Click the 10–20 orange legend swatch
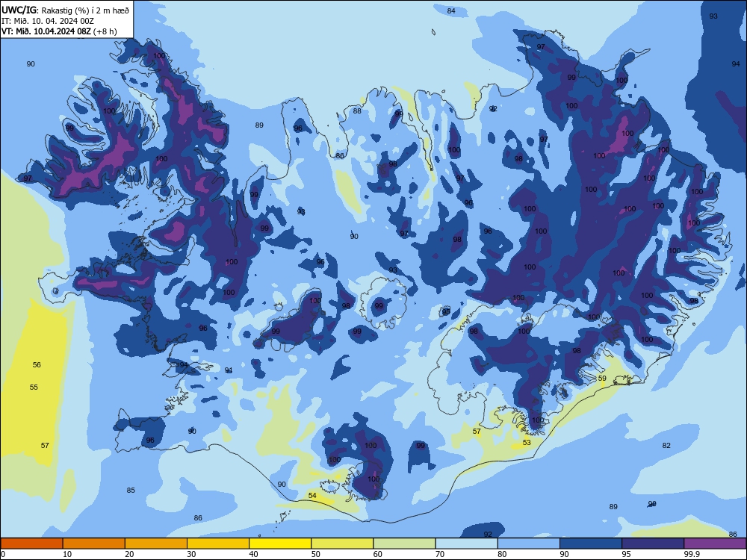This screenshot has width=747, height=560. tap(94, 544)
